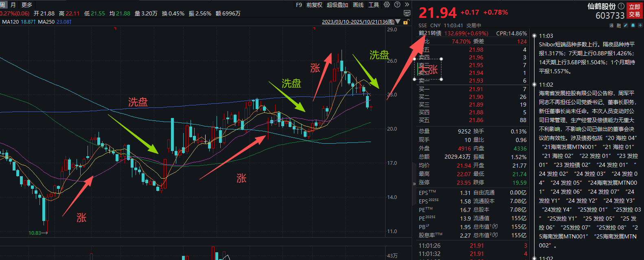Select the 11:03 news timeline marker

coord(534,36)
